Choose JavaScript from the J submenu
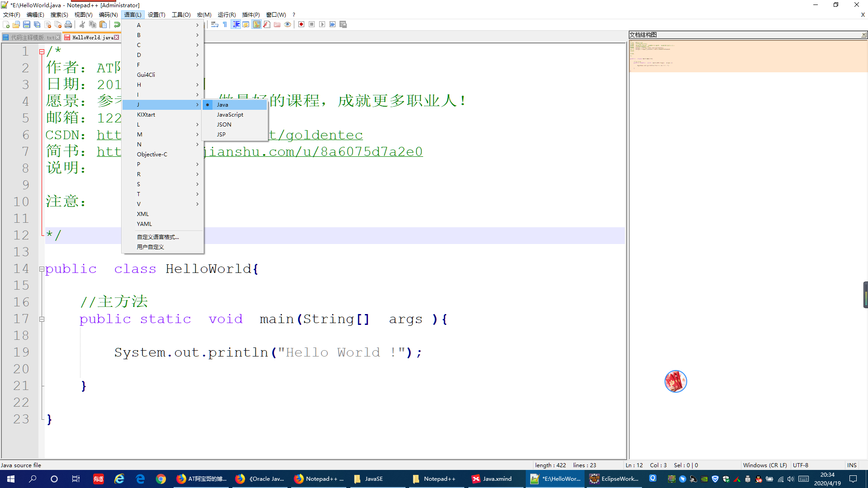 pos(235,115)
